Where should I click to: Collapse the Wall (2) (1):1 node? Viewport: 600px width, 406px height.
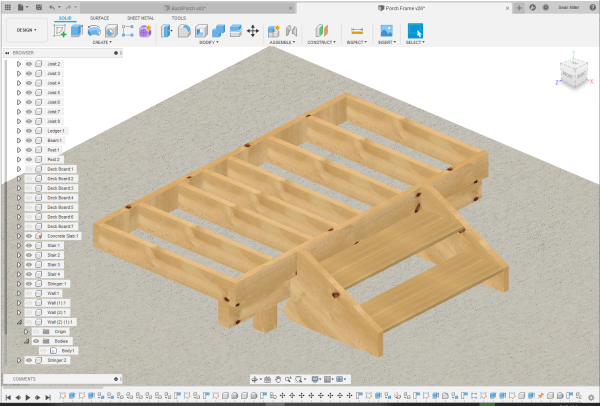19,322
